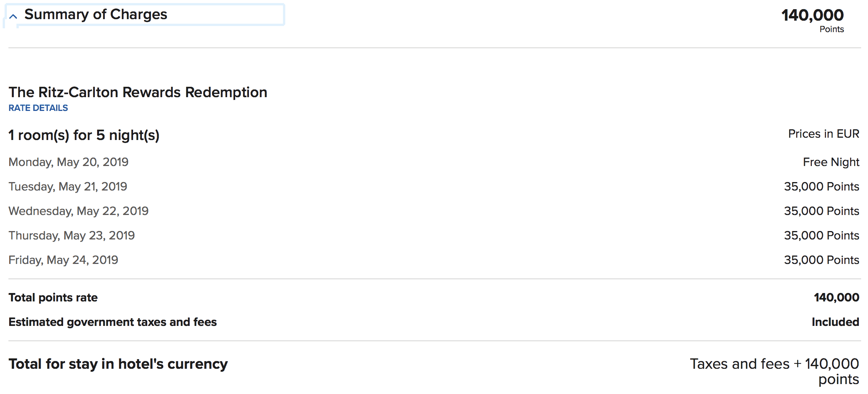Open the RATE DETAILS link

(38, 108)
